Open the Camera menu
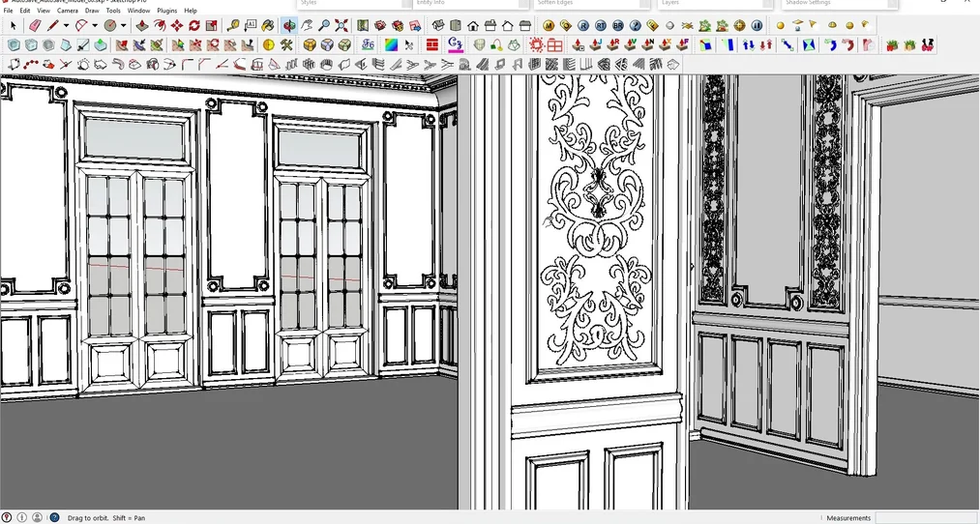Viewport: 980px width, 524px height. pyautogui.click(x=68, y=11)
